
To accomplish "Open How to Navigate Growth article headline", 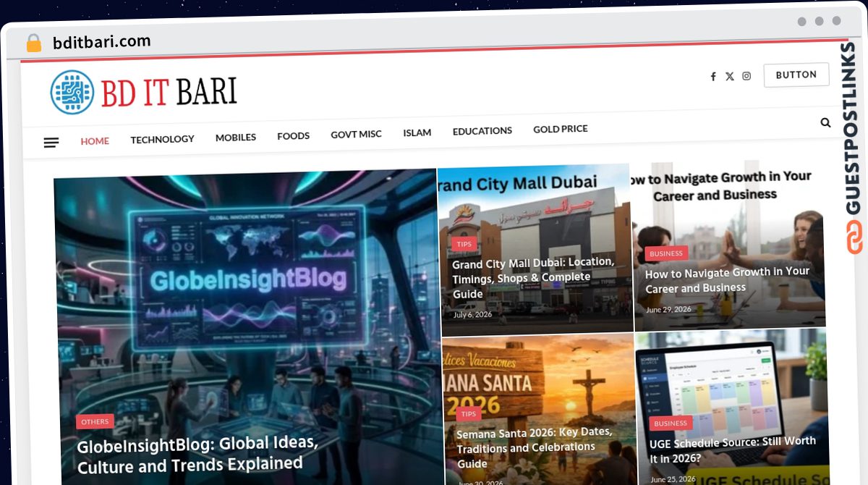I will click(x=728, y=279).
